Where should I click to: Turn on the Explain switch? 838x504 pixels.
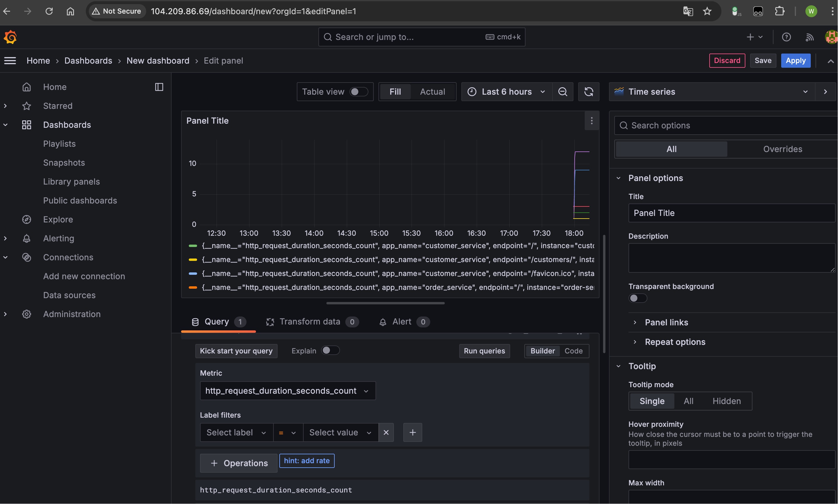(330, 350)
